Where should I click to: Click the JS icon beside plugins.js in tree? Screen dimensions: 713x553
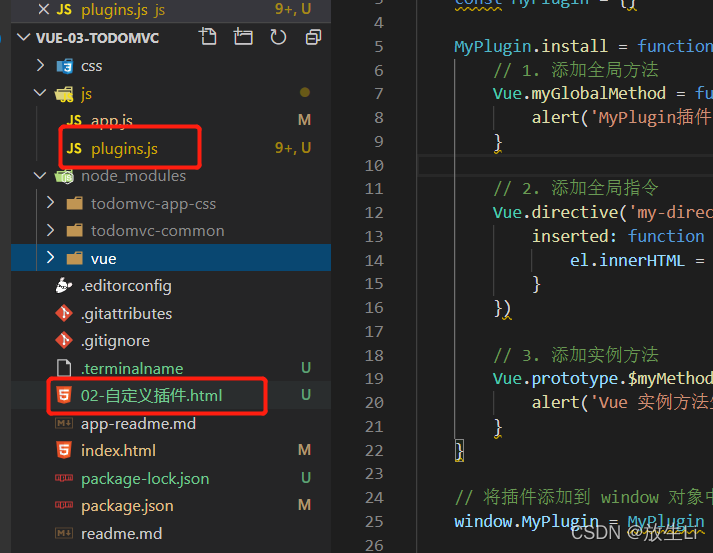(x=74, y=148)
